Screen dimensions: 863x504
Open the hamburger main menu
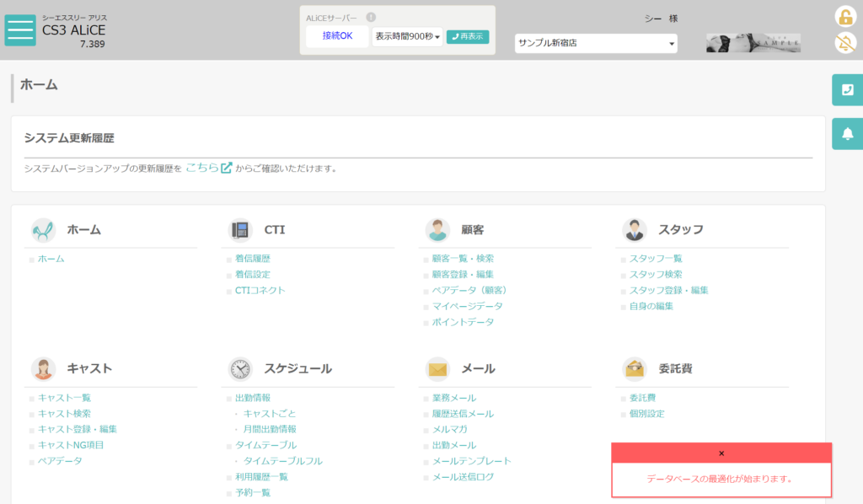pyautogui.click(x=20, y=30)
